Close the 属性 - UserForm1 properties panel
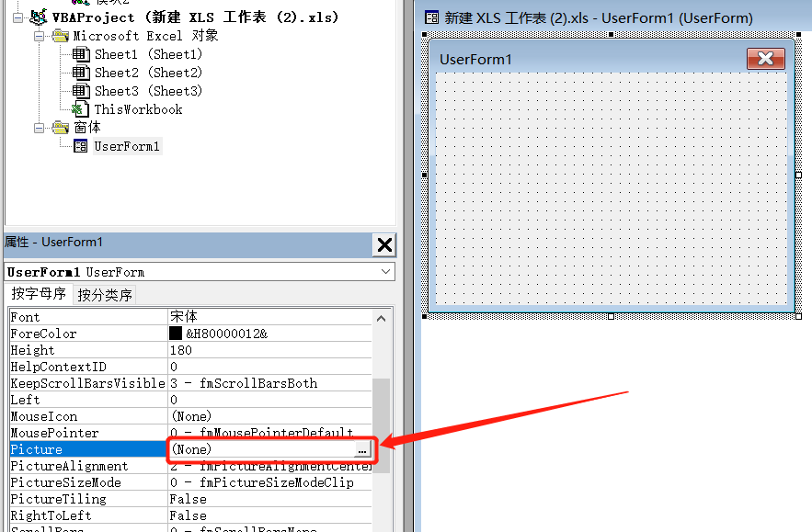Viewport: 812px width, 532px height. (x=384, y=244)
